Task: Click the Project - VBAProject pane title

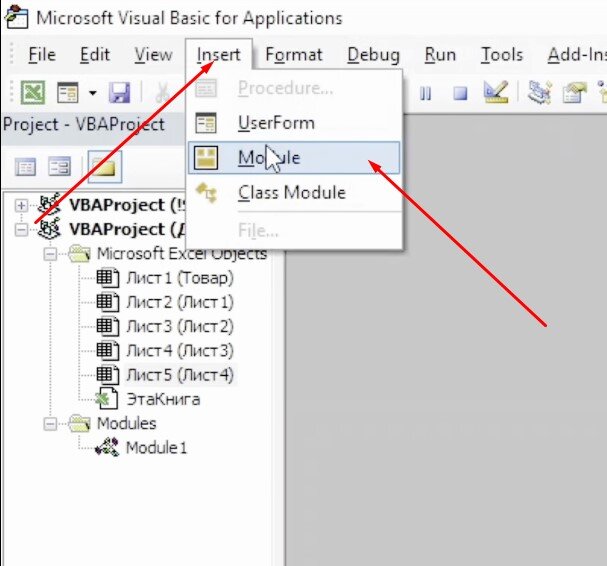Action: pyautogui.click(x=84, y=125)
